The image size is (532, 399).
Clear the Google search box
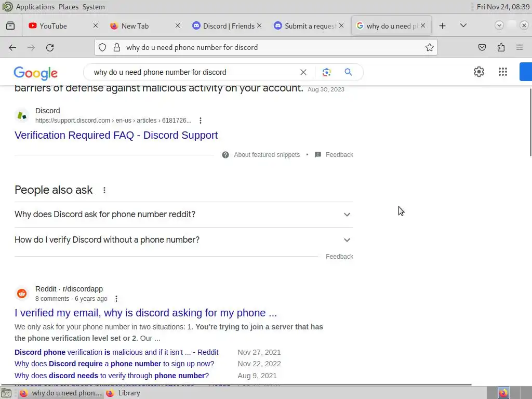point(303,72)
